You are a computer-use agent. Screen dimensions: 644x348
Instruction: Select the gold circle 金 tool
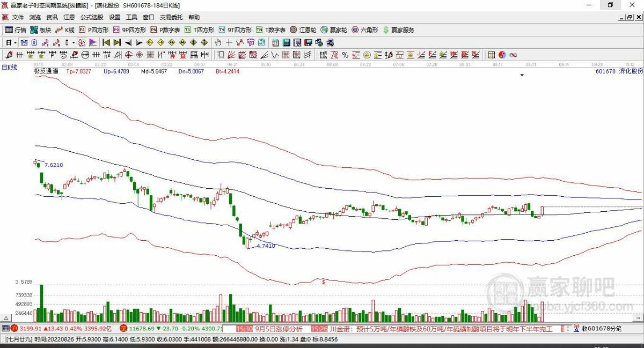tap(367, 55)
